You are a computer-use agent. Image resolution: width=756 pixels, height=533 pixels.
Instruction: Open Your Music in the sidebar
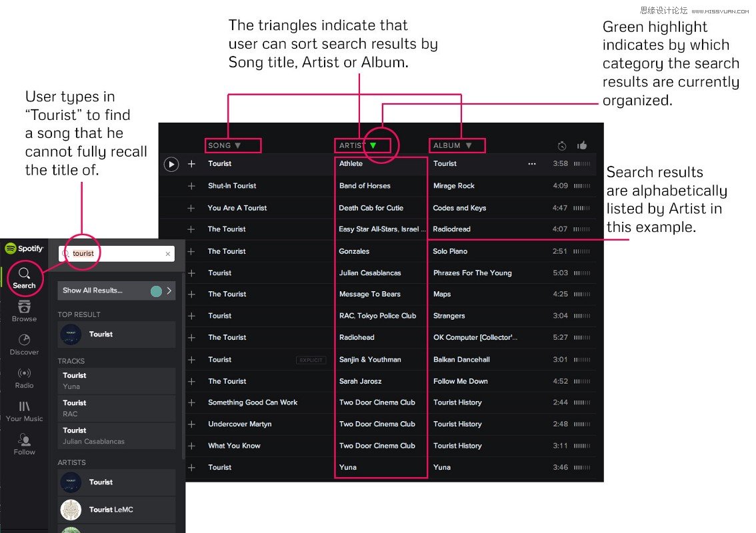click(24, 412)
